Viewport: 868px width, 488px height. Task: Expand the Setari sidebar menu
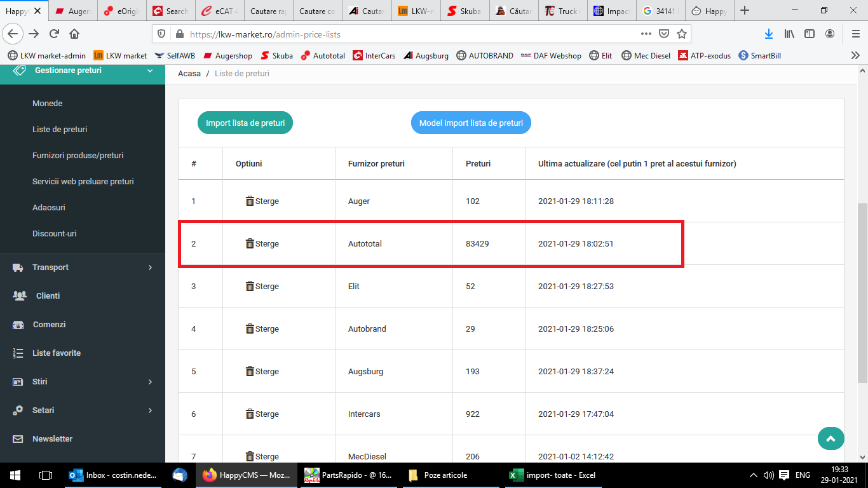click(83, 410)
